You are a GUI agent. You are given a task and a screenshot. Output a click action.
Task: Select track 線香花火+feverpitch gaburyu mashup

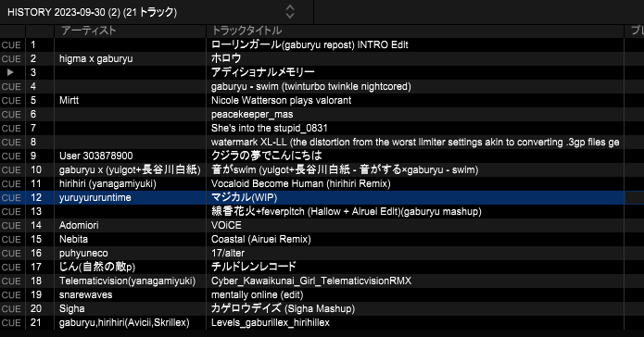[x=347, y=211]
